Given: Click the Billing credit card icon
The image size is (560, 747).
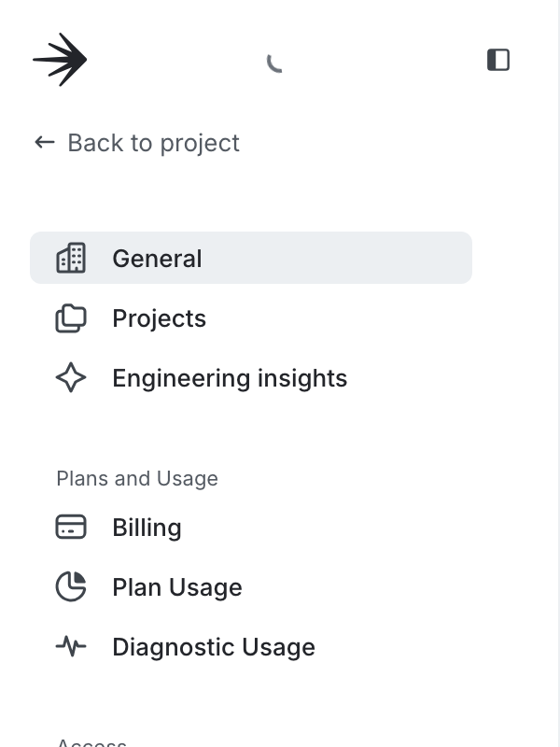Looking at the screenshot, I should (71, 527).
